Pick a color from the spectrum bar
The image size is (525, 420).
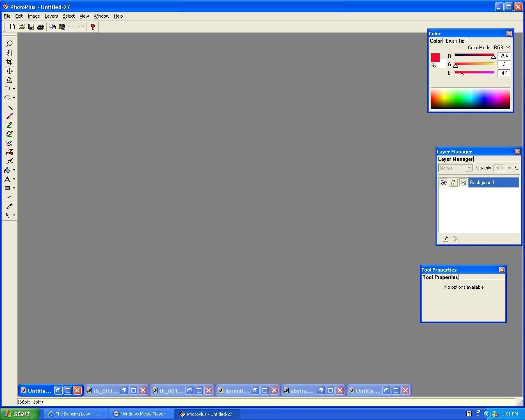[470, 98]
